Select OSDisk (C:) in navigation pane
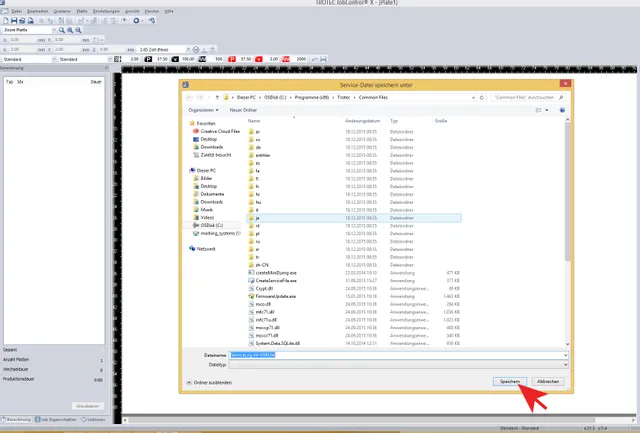 212,225
